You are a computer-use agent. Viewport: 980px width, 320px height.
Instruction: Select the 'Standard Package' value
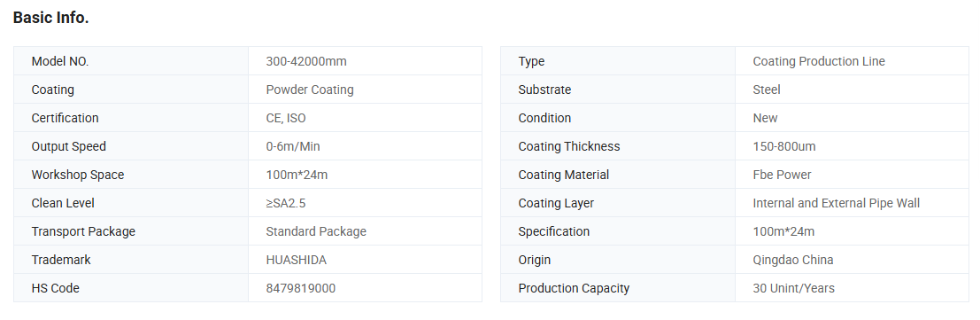[316, 231]
